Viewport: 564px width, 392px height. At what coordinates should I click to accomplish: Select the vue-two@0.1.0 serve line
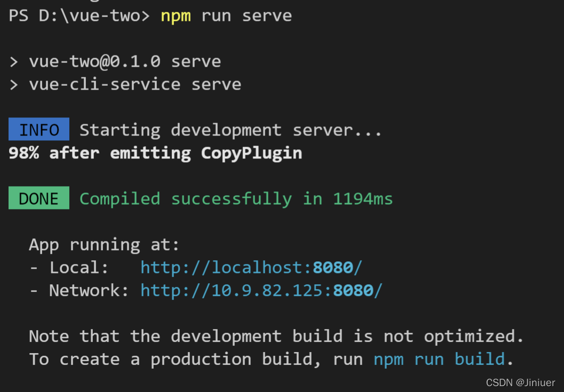125,61
